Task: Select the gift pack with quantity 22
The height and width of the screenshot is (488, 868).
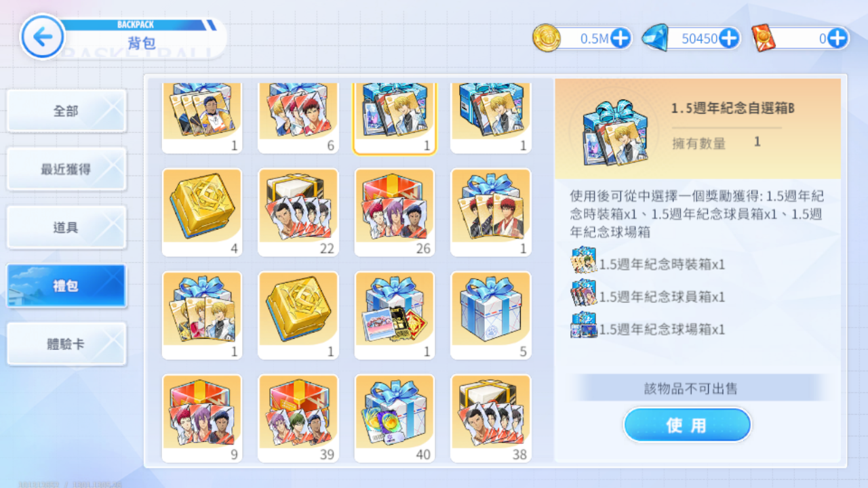Action: point(298,212)
